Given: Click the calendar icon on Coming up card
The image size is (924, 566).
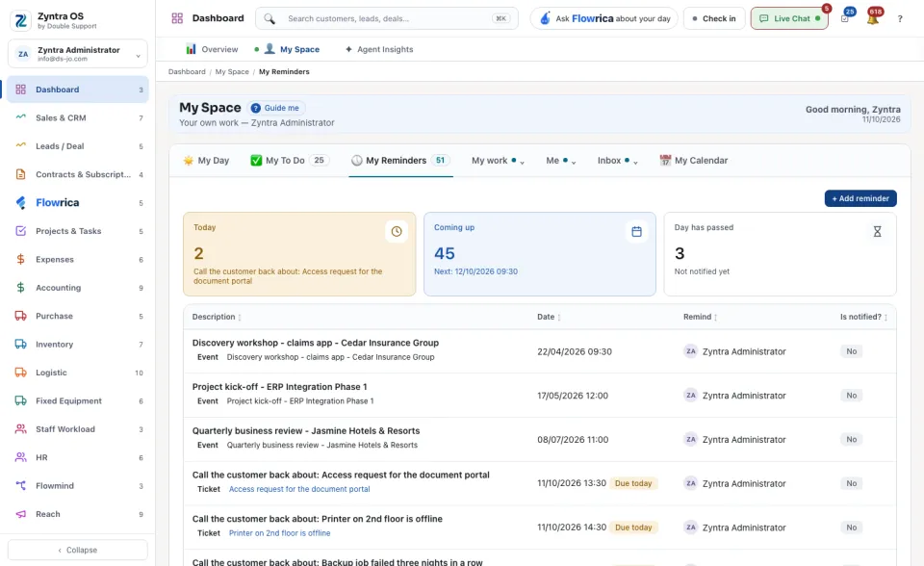Looking at the screenshot, I should [x=636, y=232].
